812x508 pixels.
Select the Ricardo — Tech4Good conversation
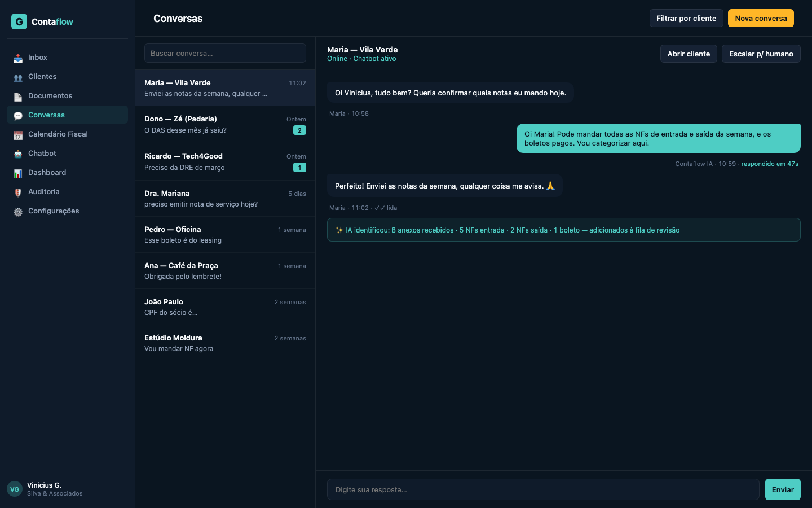(x=225, y=162)
